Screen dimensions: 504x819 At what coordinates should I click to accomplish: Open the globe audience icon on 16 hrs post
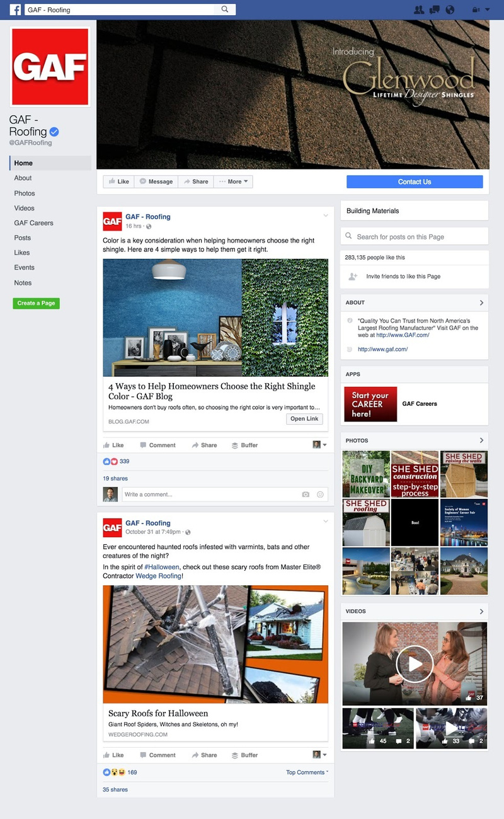coord(149,226)
